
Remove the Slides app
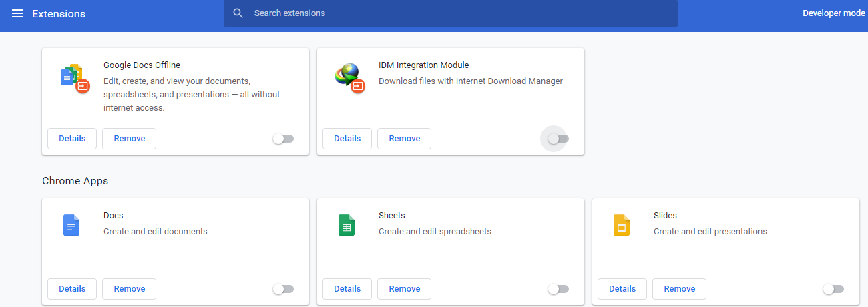[680, 289]
